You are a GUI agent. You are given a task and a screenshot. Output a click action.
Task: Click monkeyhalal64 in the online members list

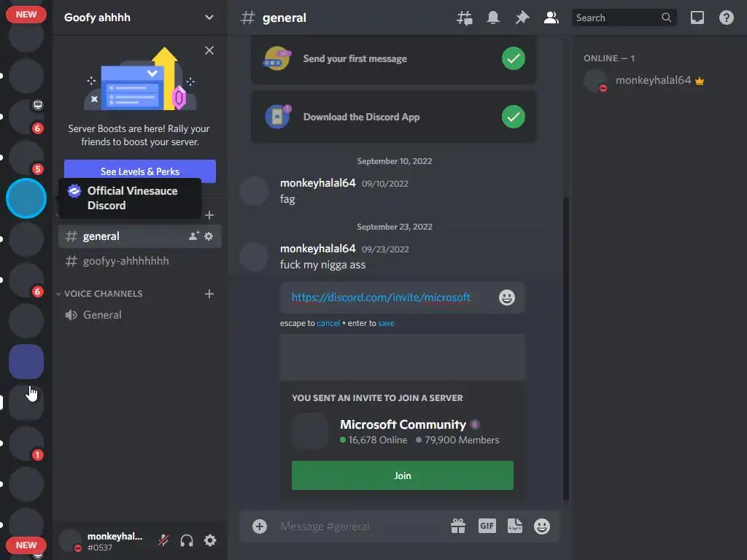[x=653, y=80]
